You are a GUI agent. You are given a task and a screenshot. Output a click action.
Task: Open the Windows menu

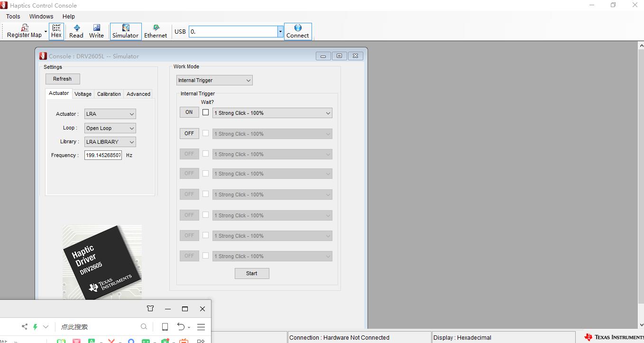click(x=41, y=16)
